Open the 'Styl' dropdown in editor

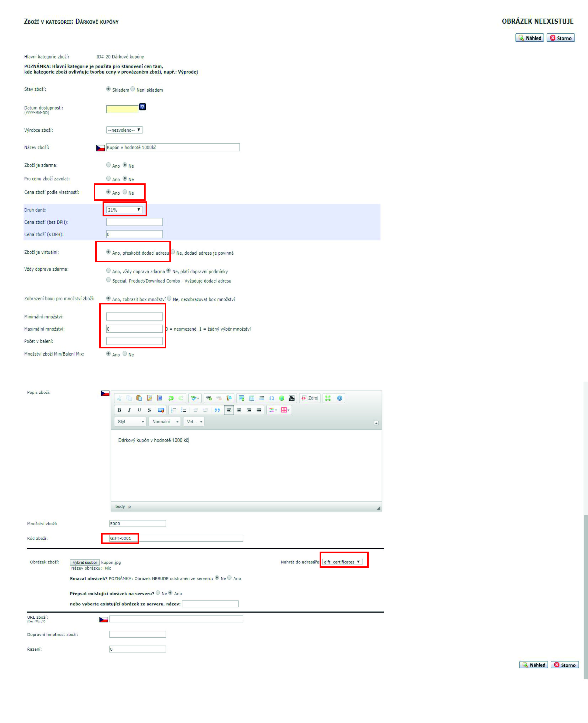[x=131, y=422]
